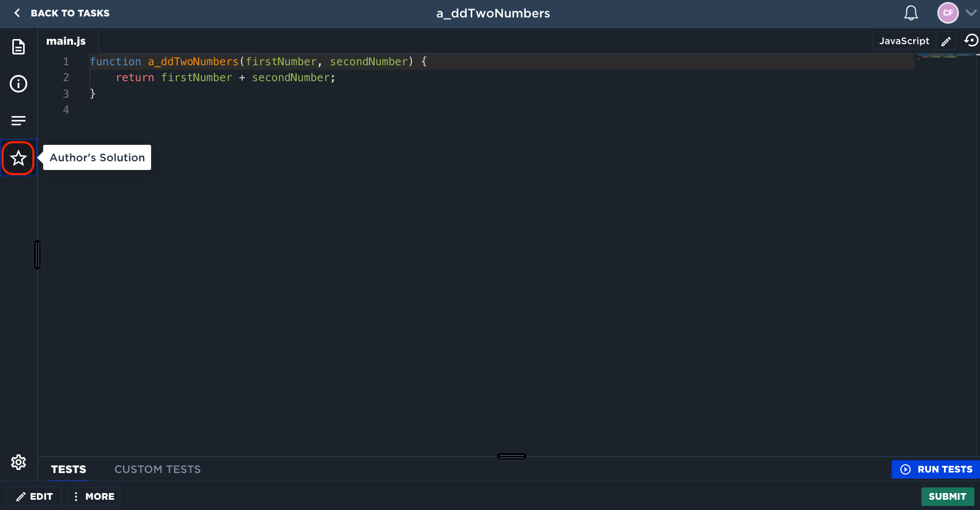Open the CF profile avatar

coord(948,13)
